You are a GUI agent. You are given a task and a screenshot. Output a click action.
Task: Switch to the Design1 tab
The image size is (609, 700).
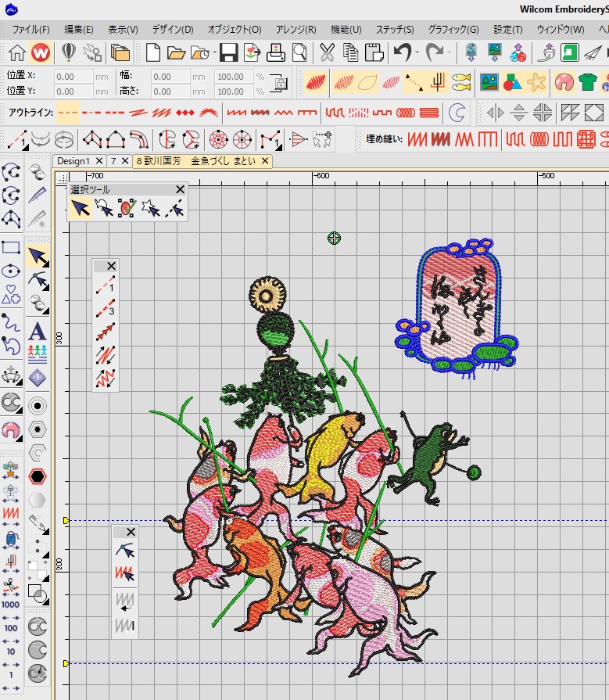[x=73, y=160]
